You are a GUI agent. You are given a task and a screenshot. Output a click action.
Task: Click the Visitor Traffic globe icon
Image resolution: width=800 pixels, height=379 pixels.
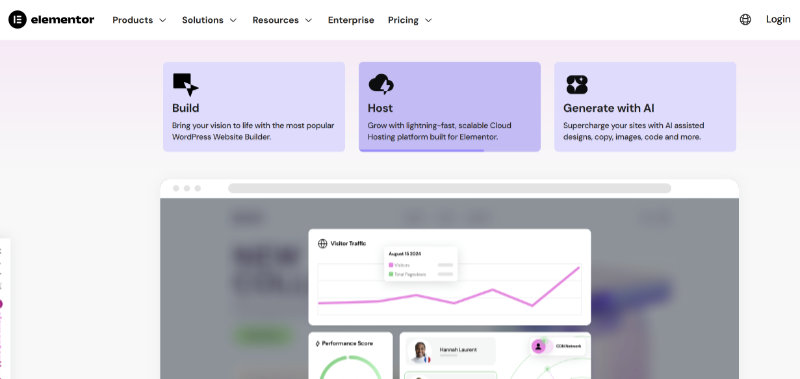click(x=322, y=244)
